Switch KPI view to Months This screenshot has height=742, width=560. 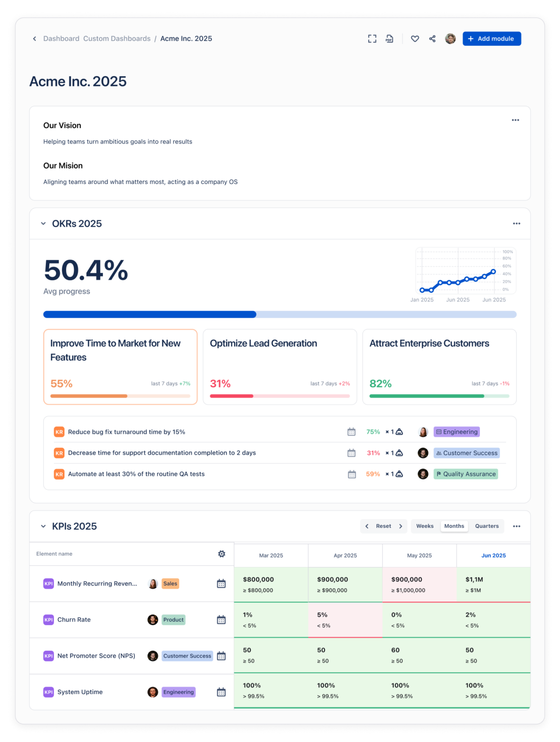(x=454, y=527)
